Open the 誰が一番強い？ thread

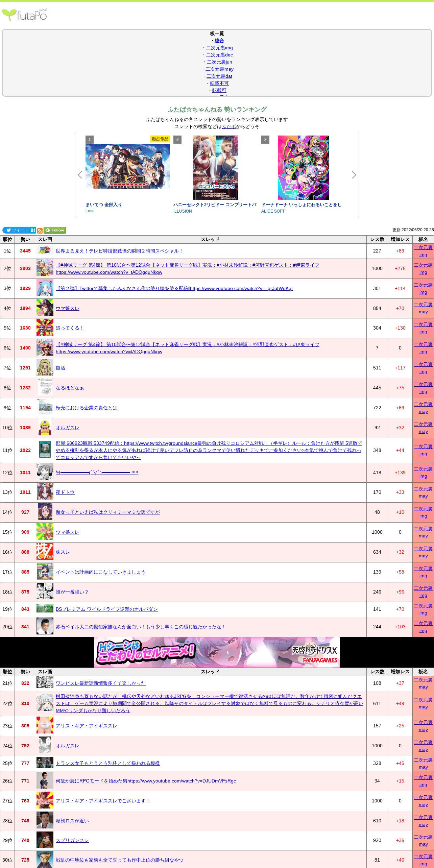pyautogui.click(x=72, y=592)
